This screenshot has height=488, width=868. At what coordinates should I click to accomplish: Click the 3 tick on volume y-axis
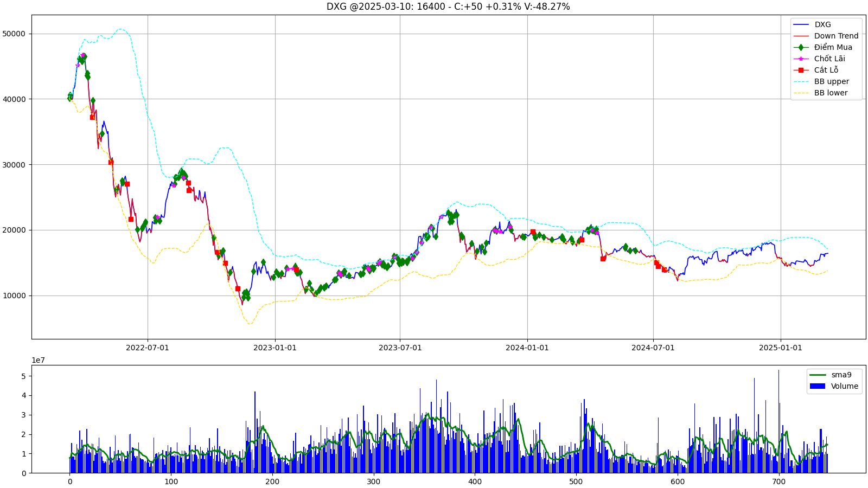click(x=23, y=415)
